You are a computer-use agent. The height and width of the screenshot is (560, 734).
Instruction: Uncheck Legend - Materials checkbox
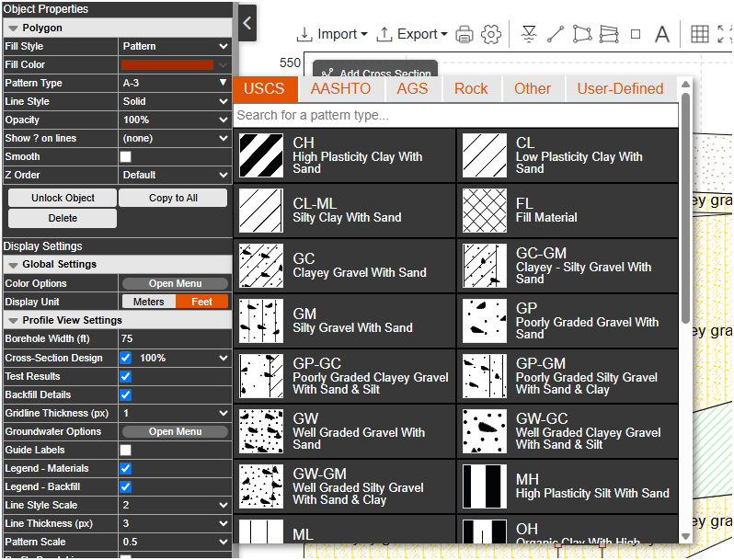tap(125, 468)
